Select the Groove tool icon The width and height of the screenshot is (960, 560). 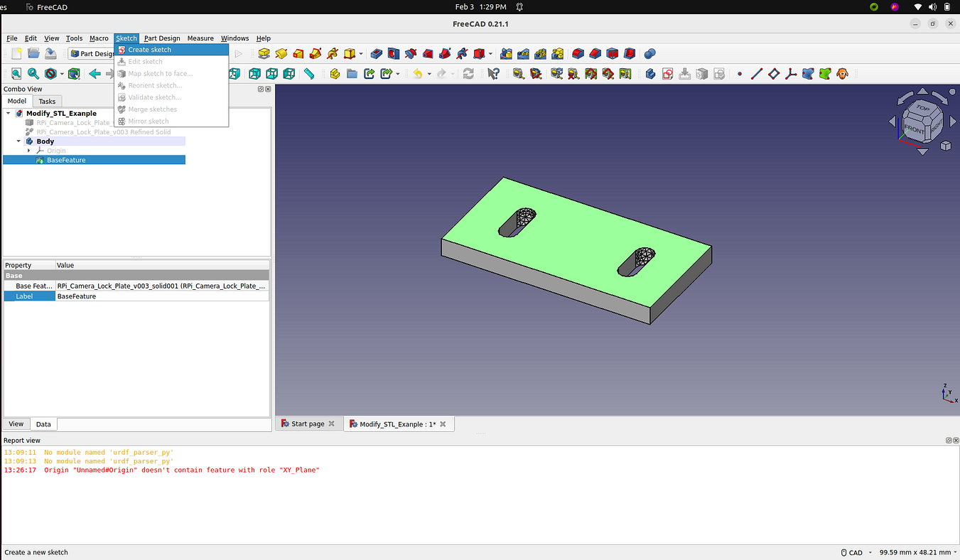(x=411, y=53)
